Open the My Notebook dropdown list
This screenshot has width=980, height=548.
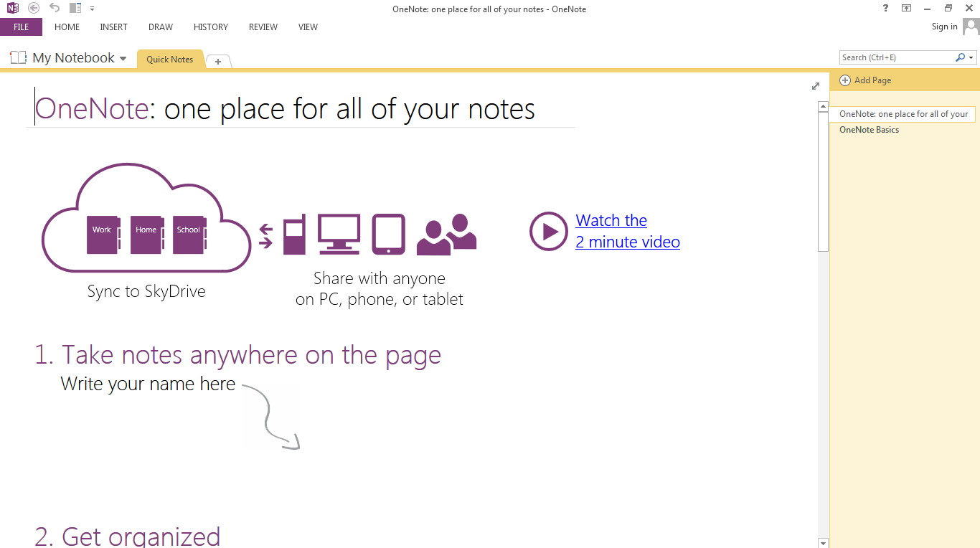click(x=123, y=59)
